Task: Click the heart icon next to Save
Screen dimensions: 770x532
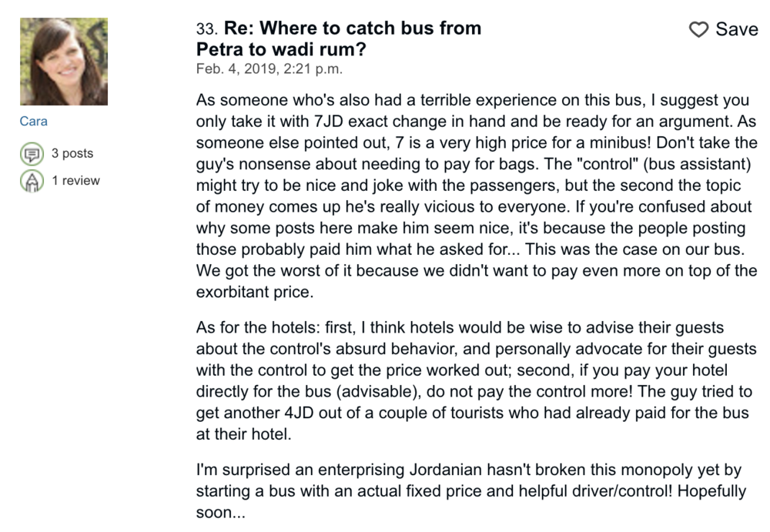Action: (698, 30)
